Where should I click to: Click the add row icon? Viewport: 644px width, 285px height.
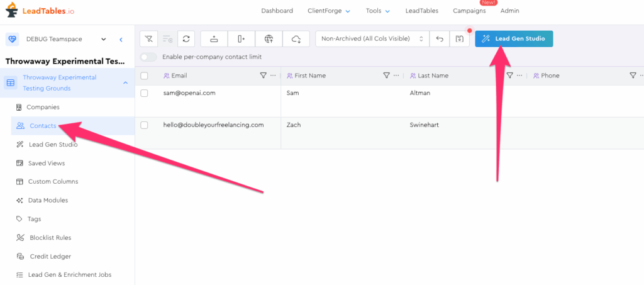pyautogui.click(x=214, y=39)
